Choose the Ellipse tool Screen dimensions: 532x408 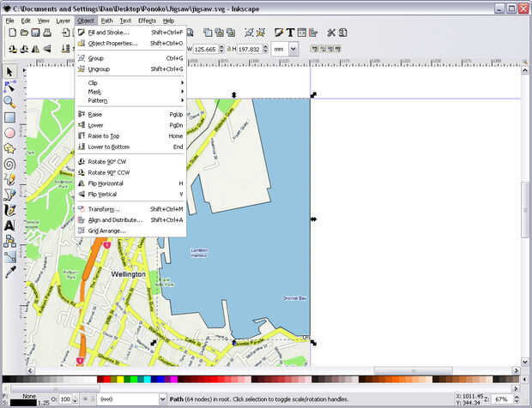9,133
